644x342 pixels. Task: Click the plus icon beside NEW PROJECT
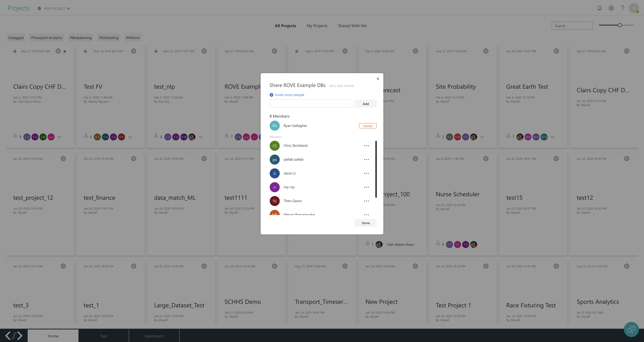click(39, 9)
